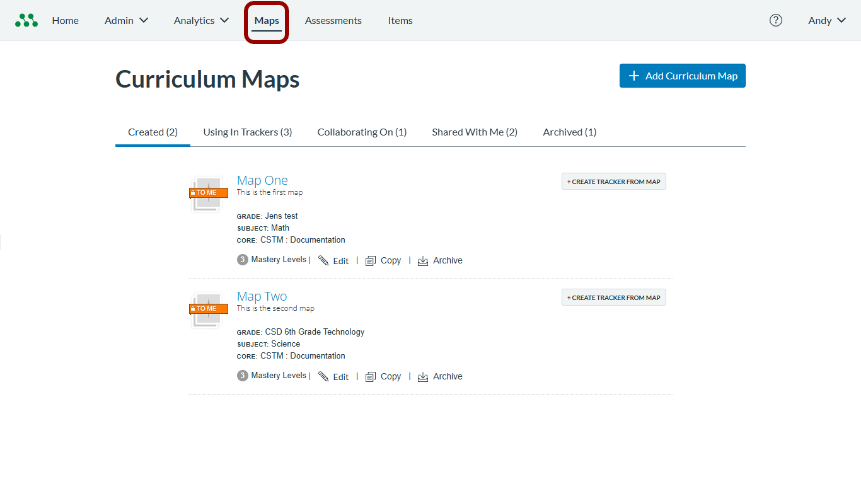Click the archive icon for Map Two
This screenshot has width=861, height=484.
coord(423,377)
